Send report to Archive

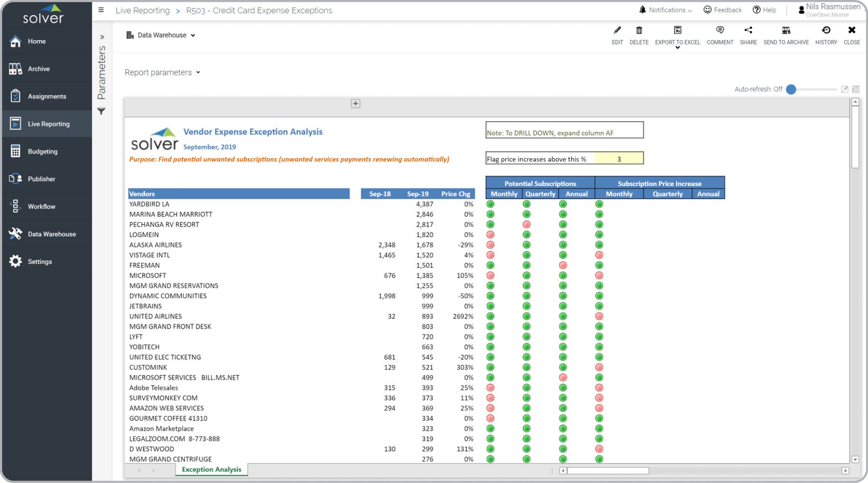[786, 35]
